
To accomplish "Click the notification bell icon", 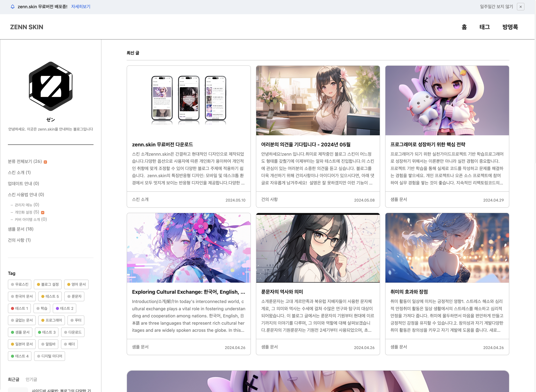I will tap(13, 7).
